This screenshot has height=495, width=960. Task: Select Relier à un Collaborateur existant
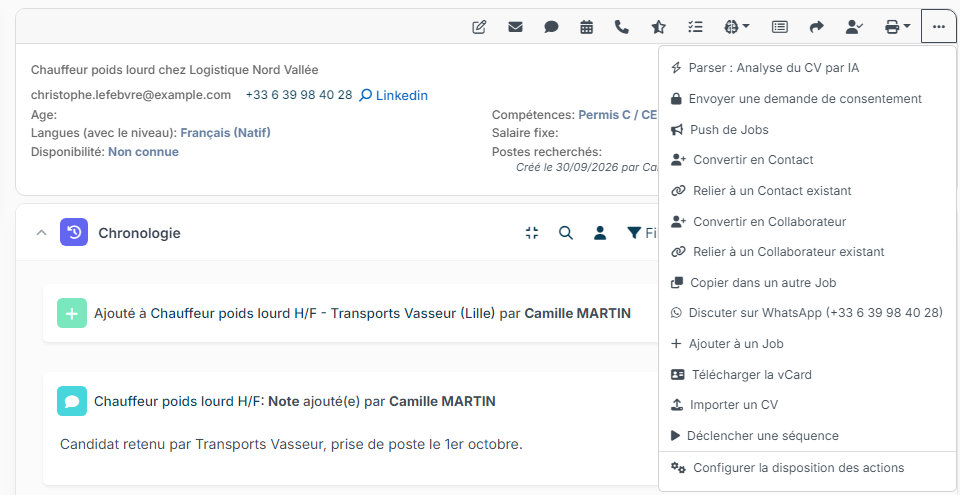tap(808, 252)
